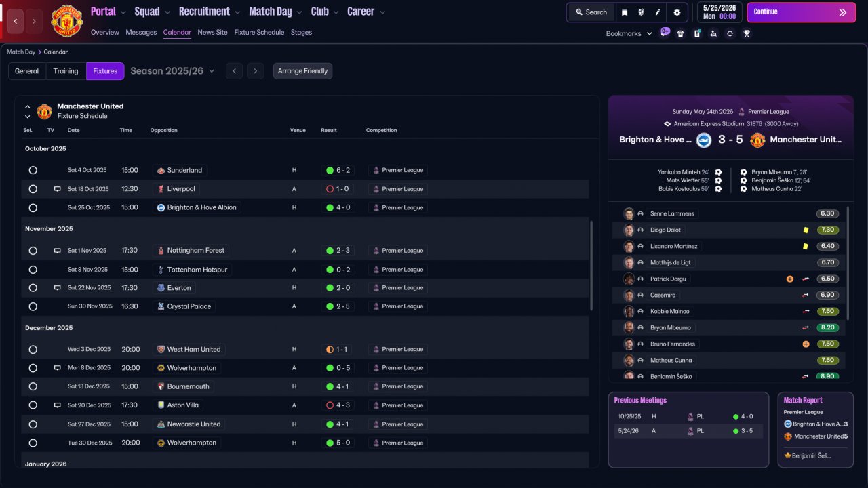The width and height of the screenshot is (868, 488).
Task: Open the Season 2025/26 dropdown
Action: click(x=172, y=71)
